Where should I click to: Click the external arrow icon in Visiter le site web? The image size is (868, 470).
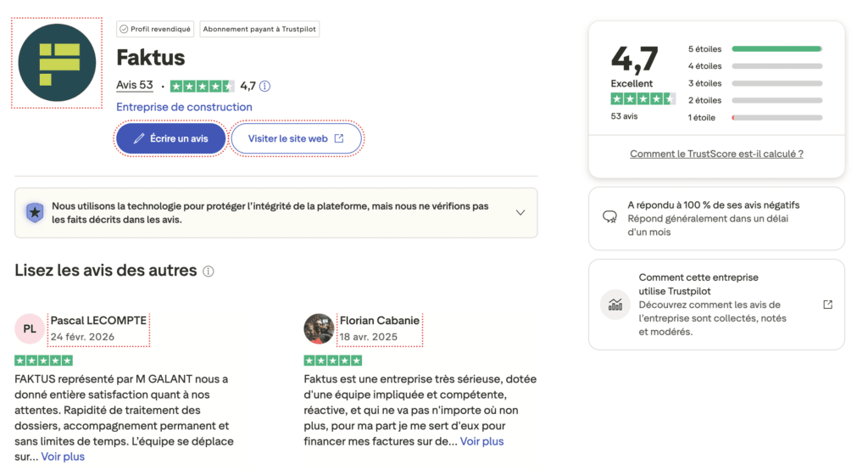[x=339, y=138]
